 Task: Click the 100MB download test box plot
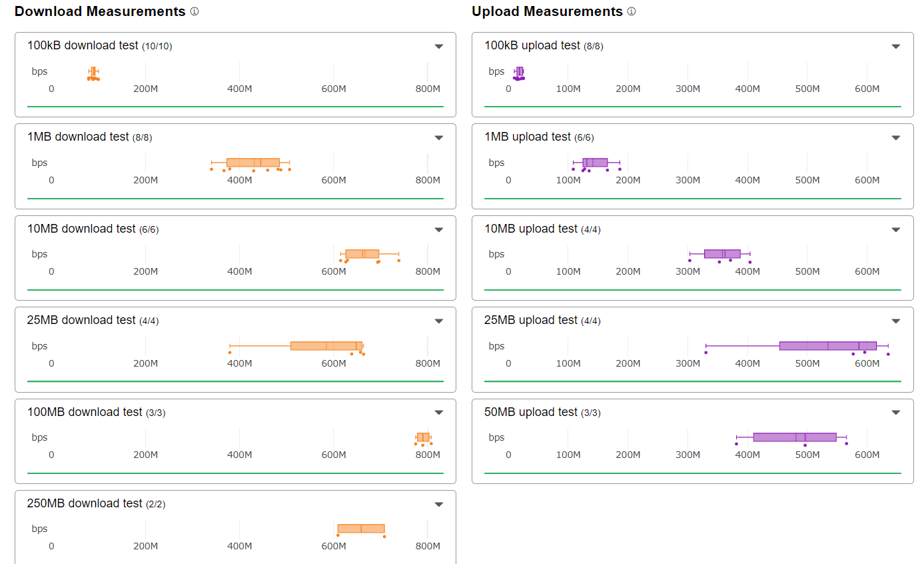(423, 437)
